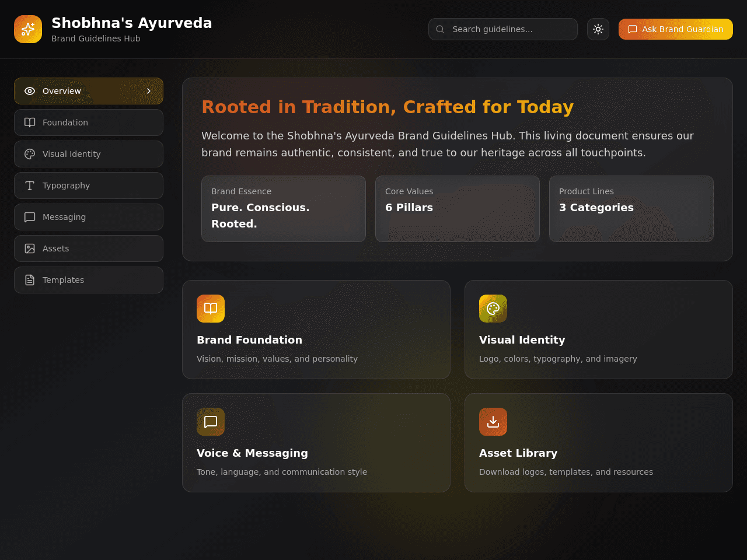Go to Visual Identity in sidebar
Image resolution: width=747 pixels, height=560 pixels.
pos(89,154)
